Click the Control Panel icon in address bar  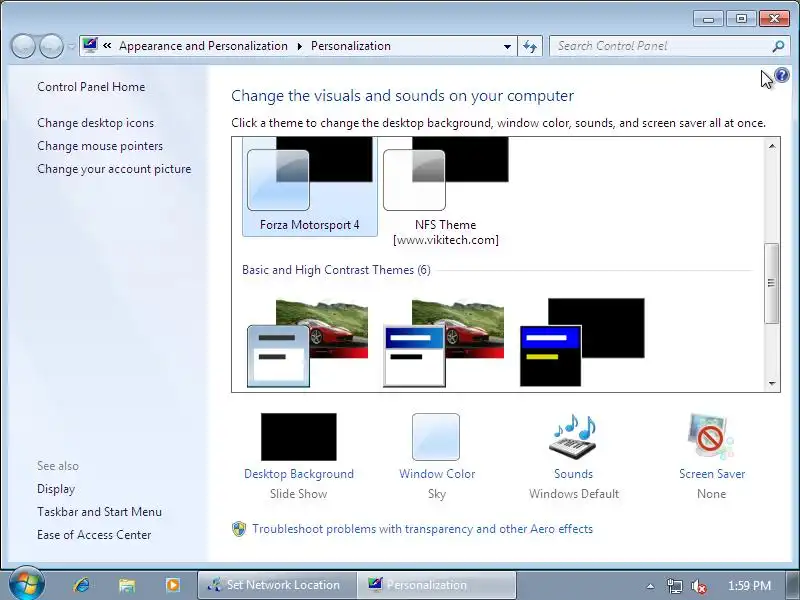pos(90,45)
